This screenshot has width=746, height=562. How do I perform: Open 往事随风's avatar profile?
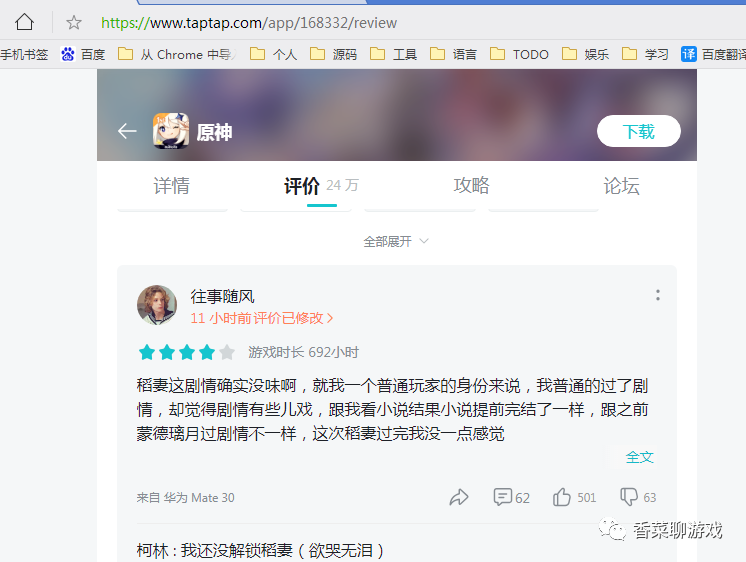(157, 305)
